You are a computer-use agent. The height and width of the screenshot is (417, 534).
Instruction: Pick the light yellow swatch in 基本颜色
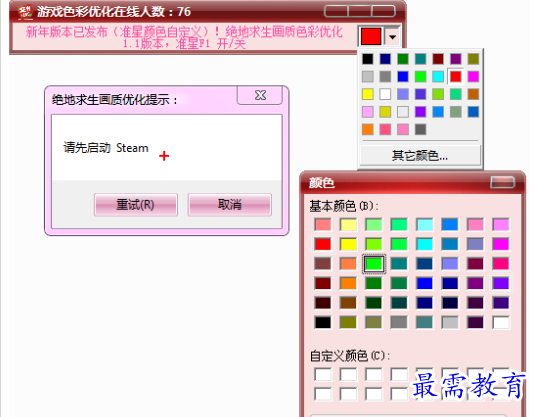tap(348, 225)
